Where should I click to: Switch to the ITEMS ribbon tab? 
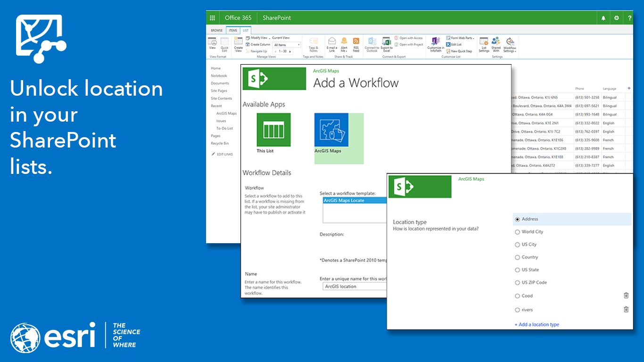[x=233, y=30]
